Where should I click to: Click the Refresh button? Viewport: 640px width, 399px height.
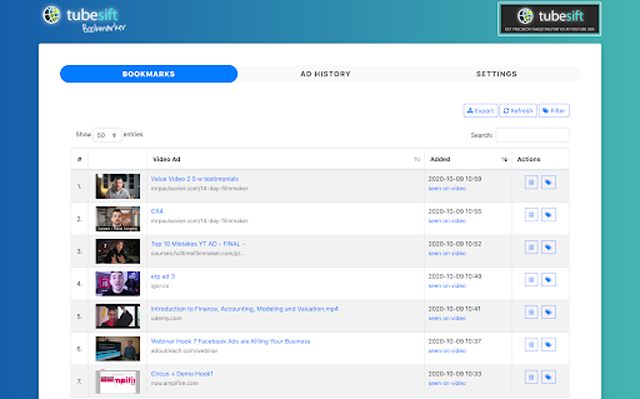tap(518, 111)
